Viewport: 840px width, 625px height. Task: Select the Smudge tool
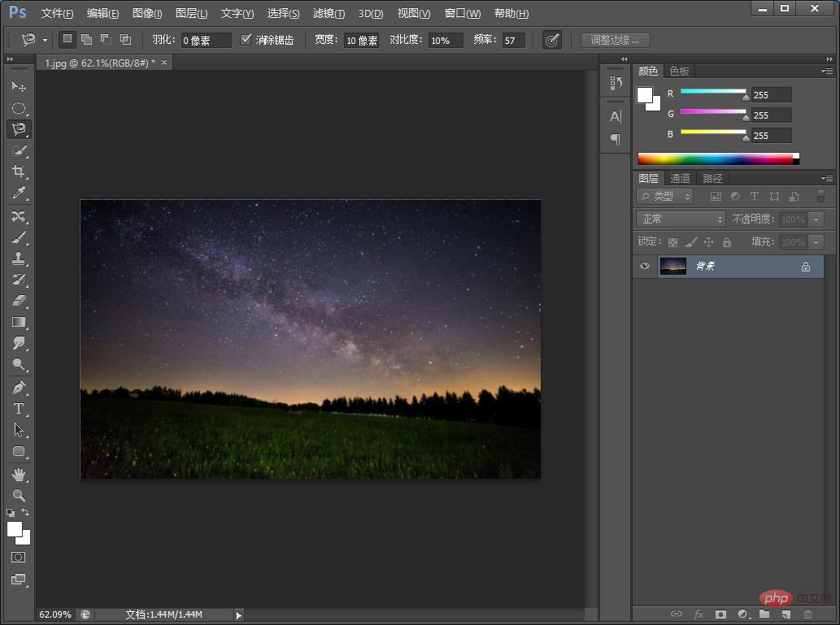click(19, 343)
